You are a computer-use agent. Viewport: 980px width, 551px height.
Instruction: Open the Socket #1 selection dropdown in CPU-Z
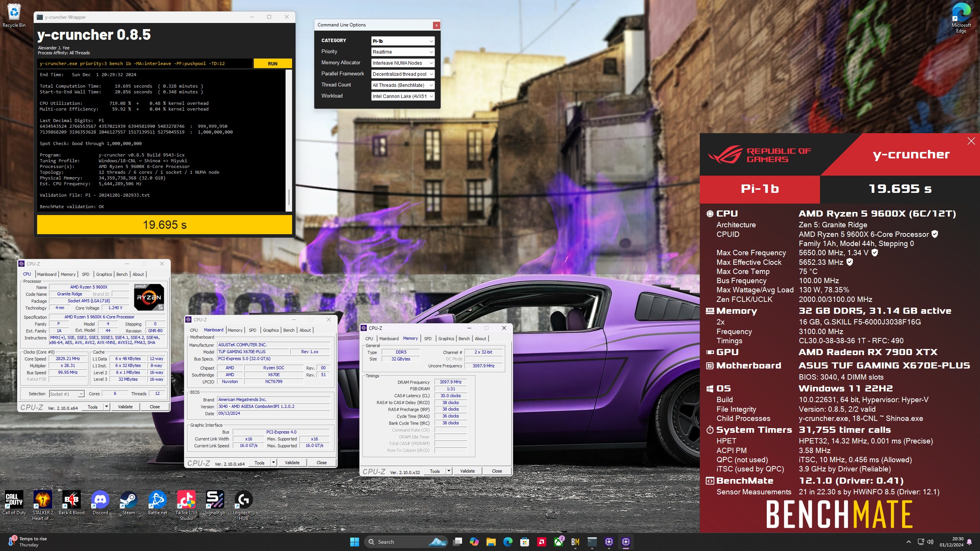(67, 394)
